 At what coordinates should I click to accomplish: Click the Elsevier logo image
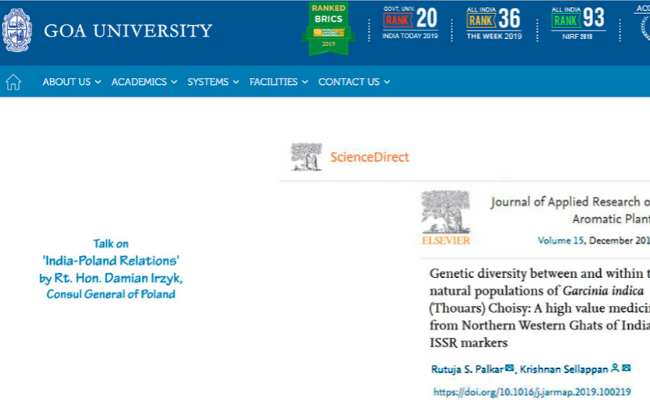(445, 218)
